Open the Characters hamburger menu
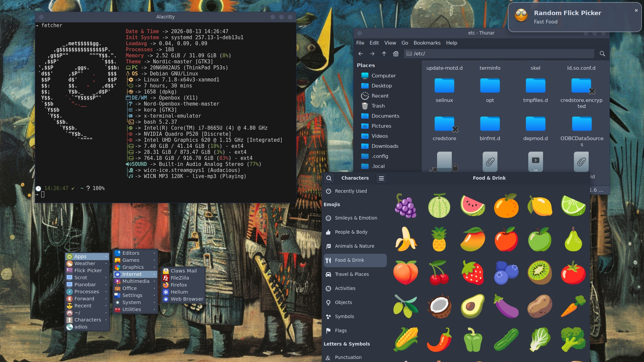This screenshot has width=644, height=362. coord(381,178)
